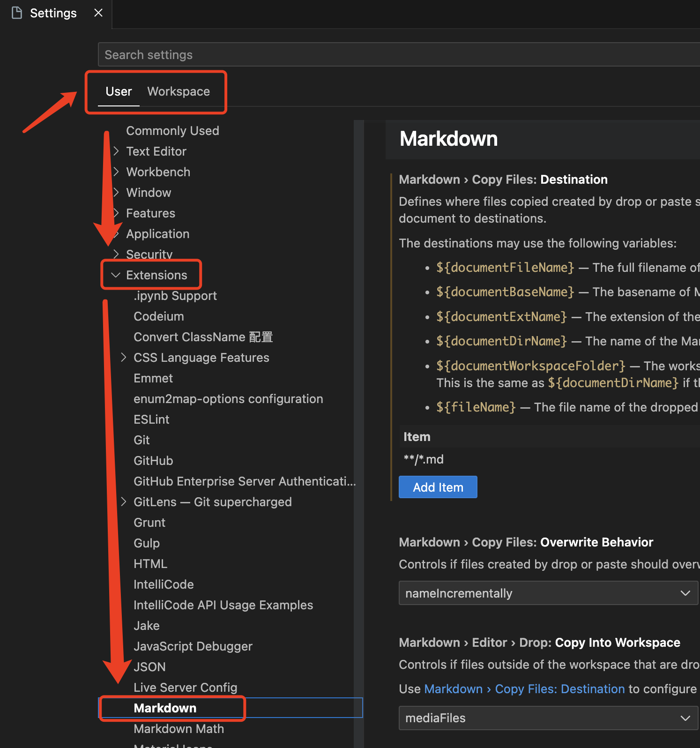Click the Copy Files: Destination setting title
This screenshot has height=748, width=700.
[x=503, y=180]
